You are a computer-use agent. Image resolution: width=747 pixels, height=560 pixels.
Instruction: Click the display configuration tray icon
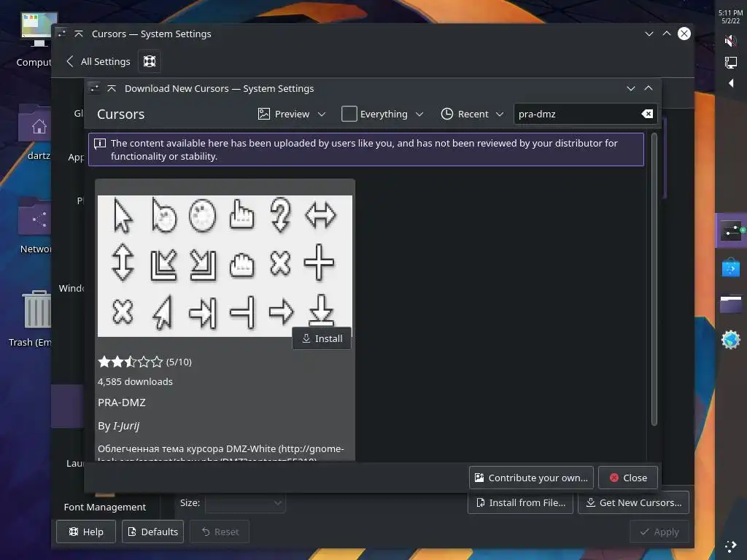730,63
